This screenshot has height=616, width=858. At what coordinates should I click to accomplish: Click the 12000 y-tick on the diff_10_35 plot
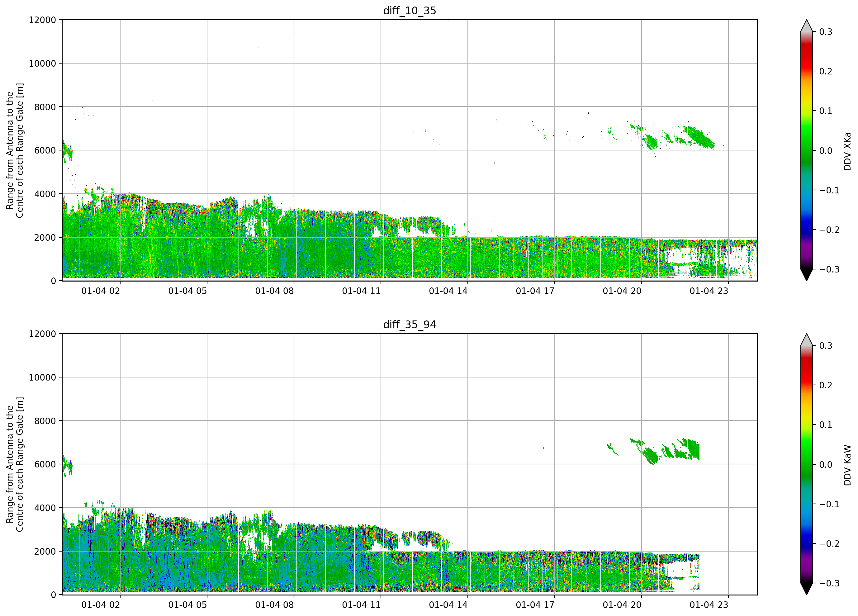tap(42, 20)
